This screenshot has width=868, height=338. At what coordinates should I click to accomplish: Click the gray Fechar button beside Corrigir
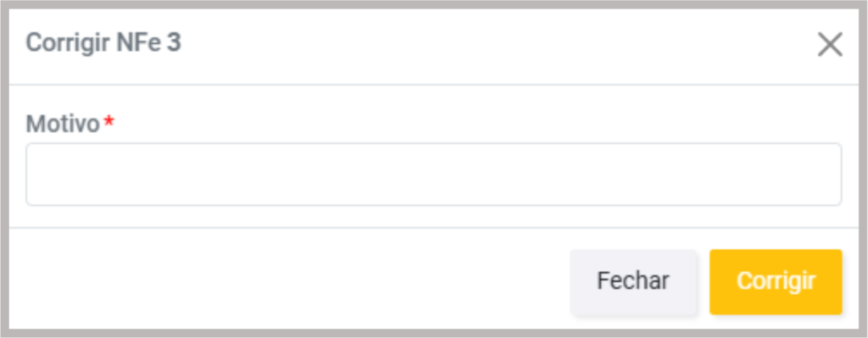tap(632, 281)
